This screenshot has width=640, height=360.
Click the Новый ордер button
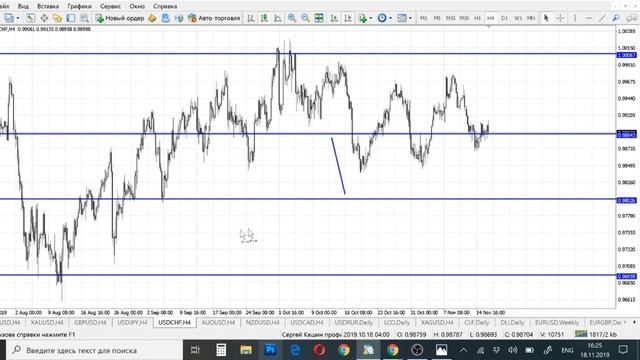[x=120, y=18]
